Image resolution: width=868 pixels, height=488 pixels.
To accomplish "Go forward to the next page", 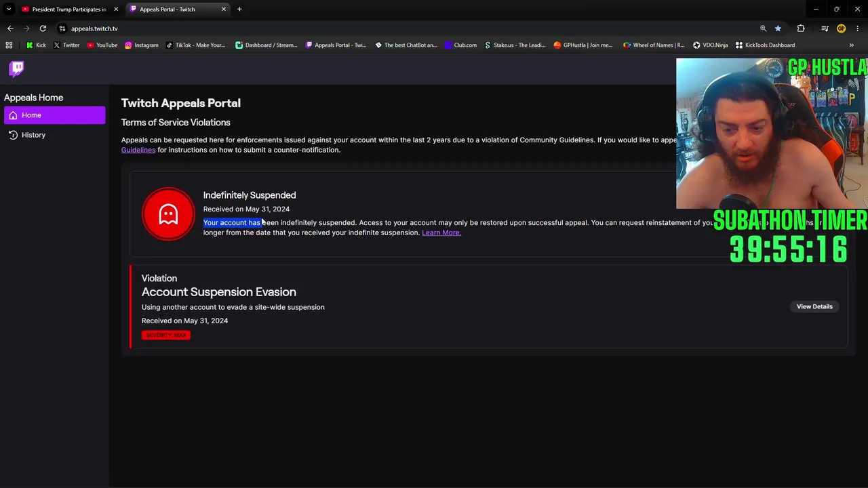I will click(26, 28).
